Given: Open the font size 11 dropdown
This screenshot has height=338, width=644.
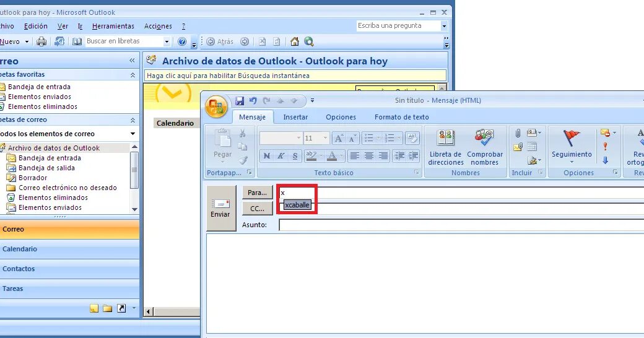Looking at the screenshot, I should (325, 138).
